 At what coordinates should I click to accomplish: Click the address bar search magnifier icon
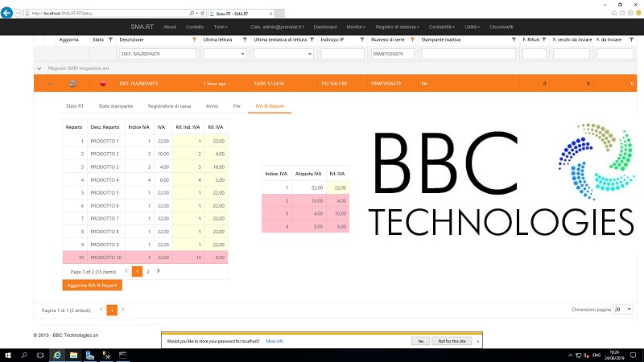coord(192,13)
